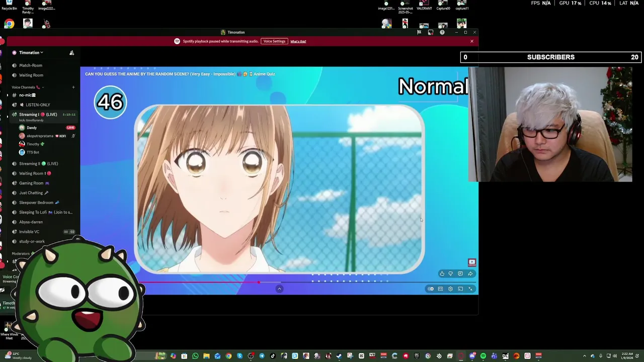Open the video player settings gear

(450, 289)
